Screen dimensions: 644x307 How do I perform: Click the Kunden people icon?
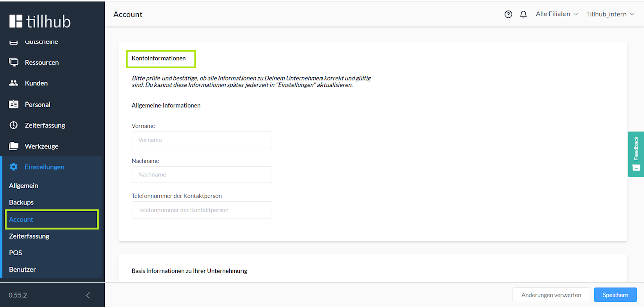click(x=14, y=83)
